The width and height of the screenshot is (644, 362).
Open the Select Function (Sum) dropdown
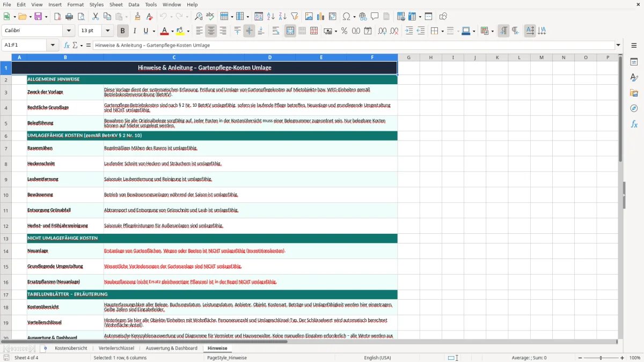pyautogui.click(x=82, y=46)
